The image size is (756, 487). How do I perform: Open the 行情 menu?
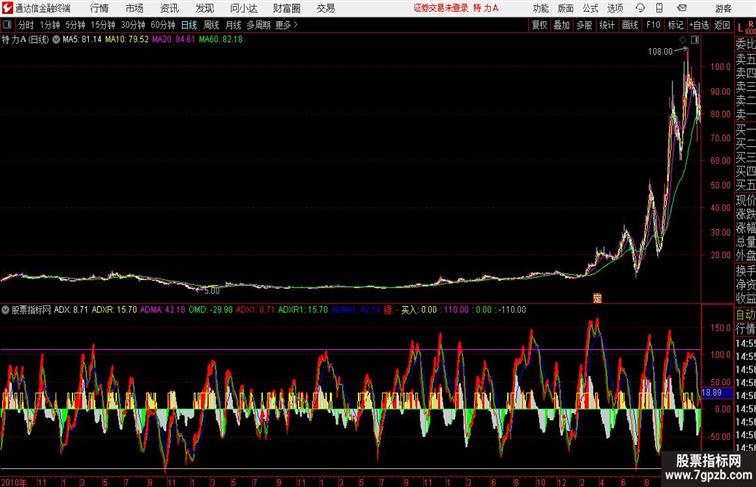99,8
